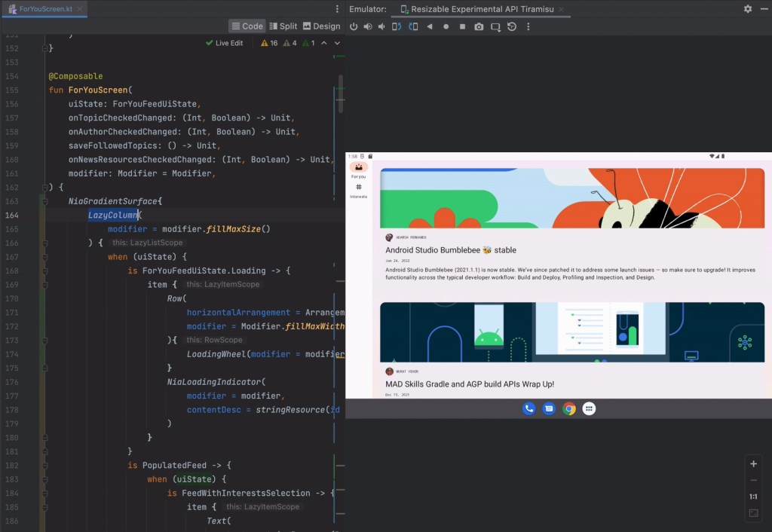Select the ForYouScreen.kt editor tab
Screen dimensions: 772x532
(45, 9)
